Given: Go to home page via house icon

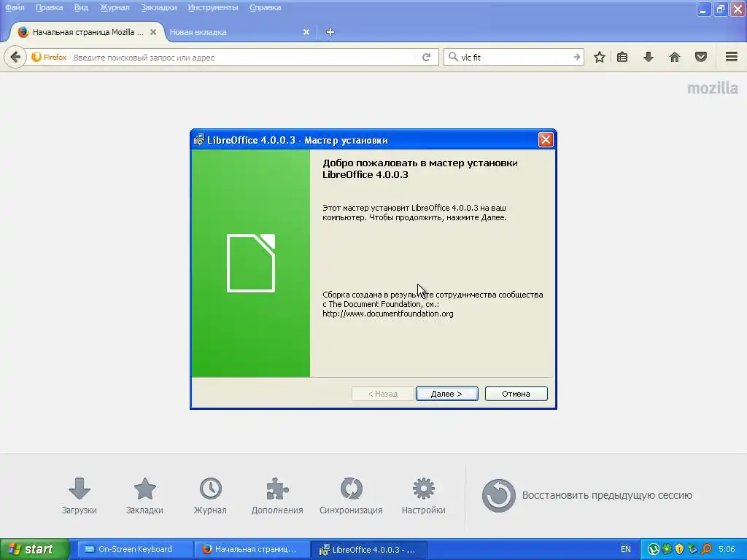Looking at the screenshot, I should [x=675, y=57].
